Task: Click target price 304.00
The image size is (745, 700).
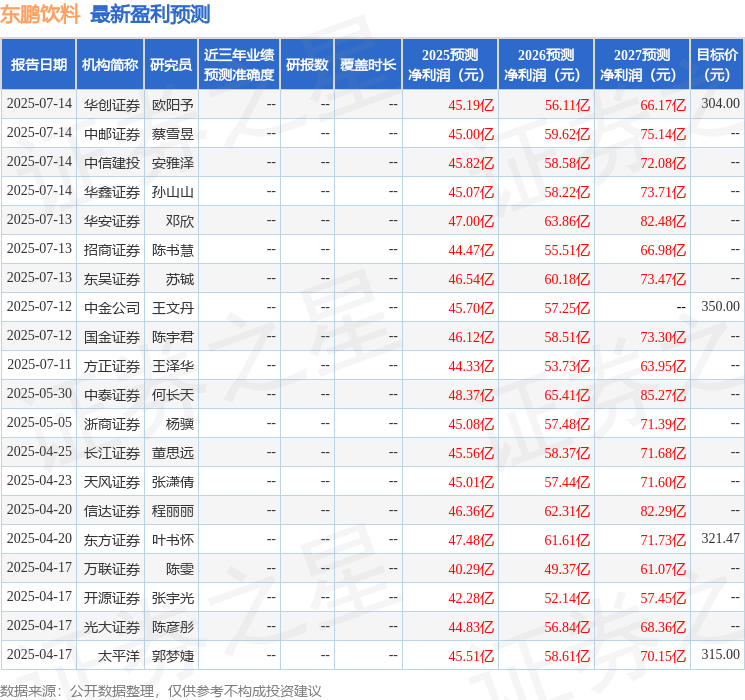Action: [720, 104]
